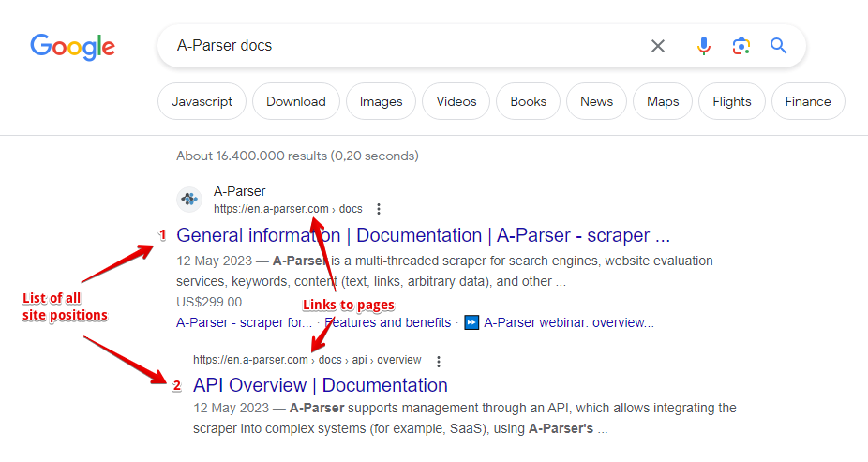Filter results by Books
The width and height of the screenshot is (868, 462).
pyautogui.click(x=528, y=102)
